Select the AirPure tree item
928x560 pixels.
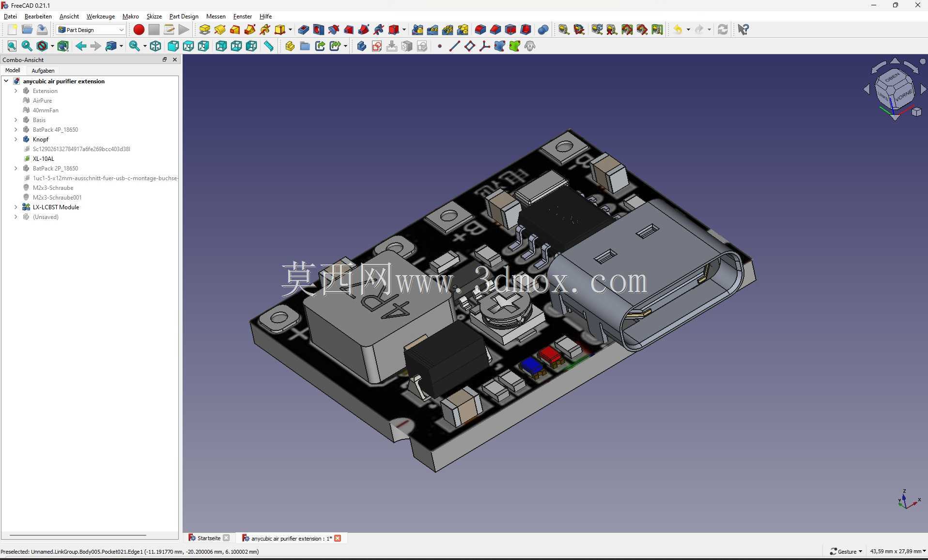[x=42, y=100]
